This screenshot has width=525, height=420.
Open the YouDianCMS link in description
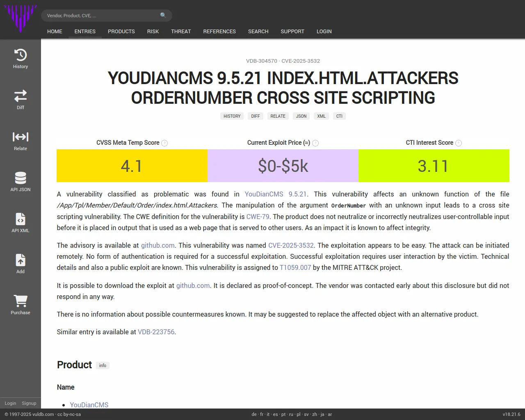(264, 194)
